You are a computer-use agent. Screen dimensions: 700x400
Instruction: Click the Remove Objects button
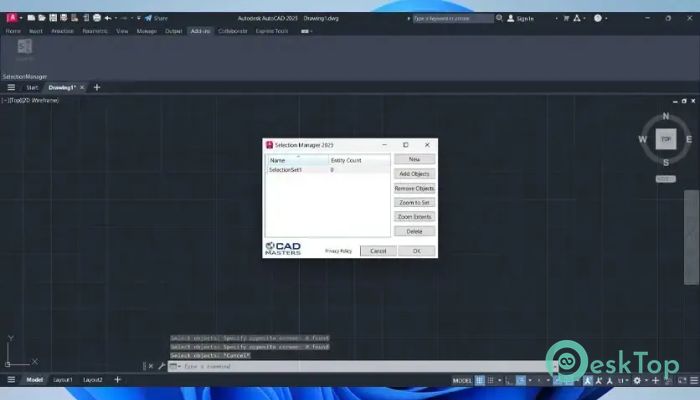pos(414,189)
